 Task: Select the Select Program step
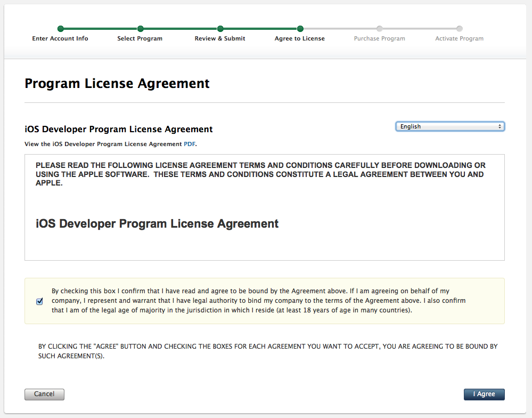click(x=140, y=38)
